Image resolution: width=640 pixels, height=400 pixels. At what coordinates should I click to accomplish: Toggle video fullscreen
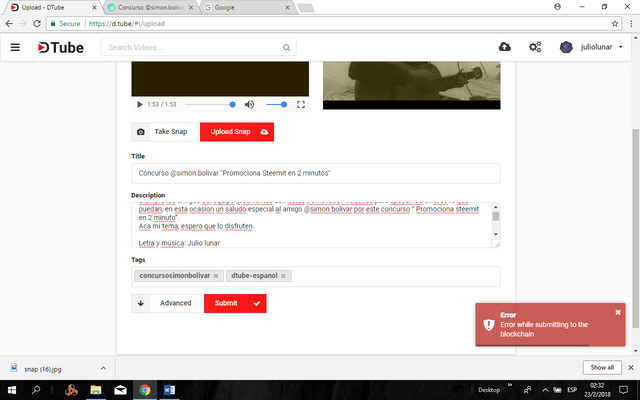(301, 104)
